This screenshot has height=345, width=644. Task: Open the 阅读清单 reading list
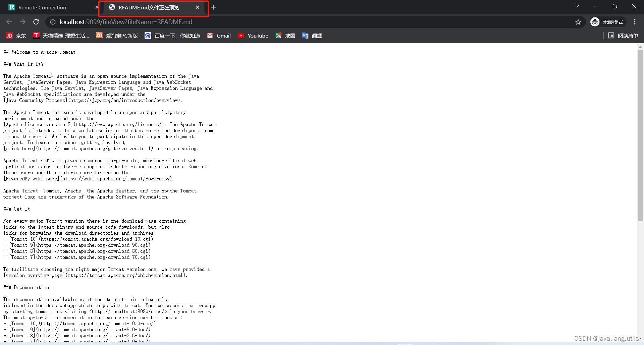pos(623,36)
